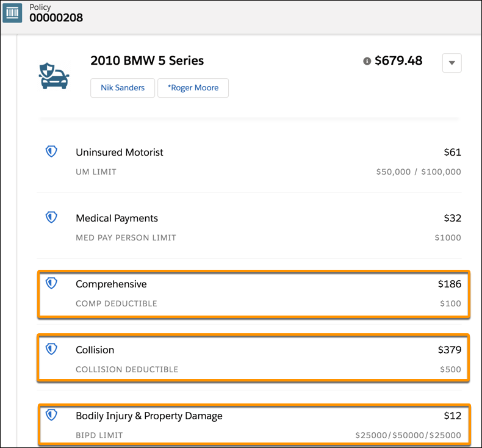Click the Policy record icon in header

tap(12, 13)
